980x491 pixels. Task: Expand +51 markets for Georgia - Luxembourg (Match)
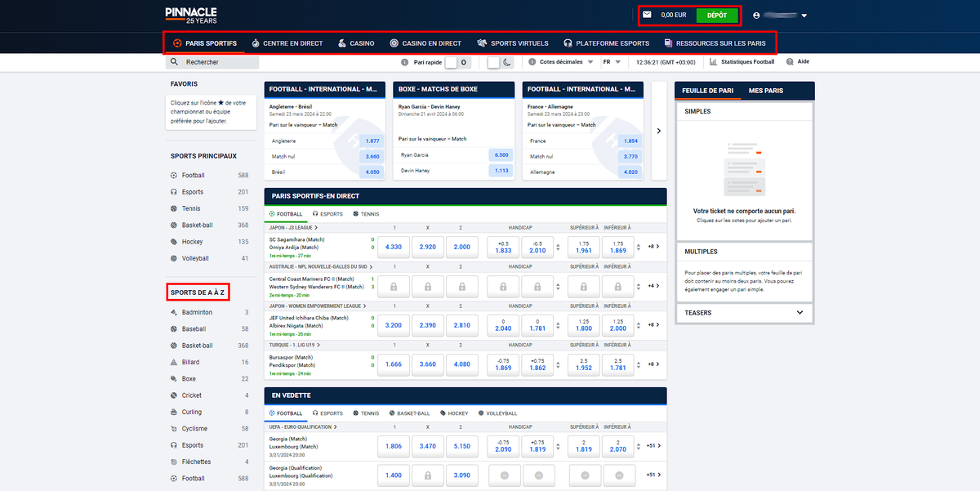(x=653, y=445)
